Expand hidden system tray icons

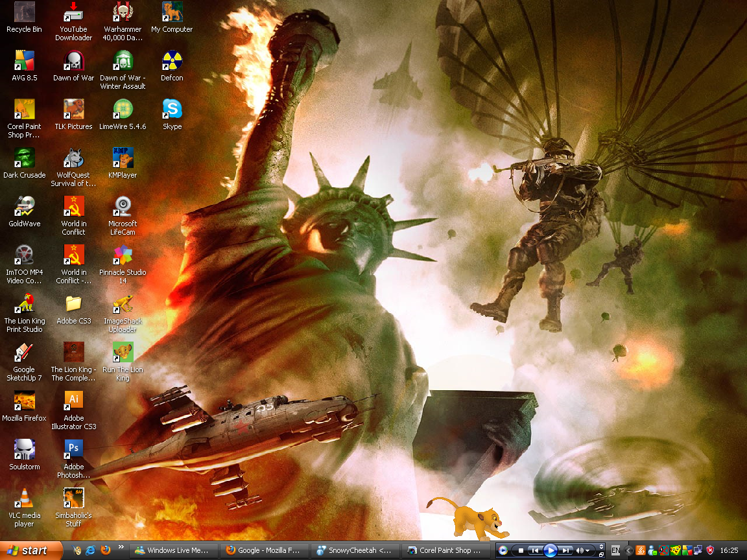click(629, 550)
